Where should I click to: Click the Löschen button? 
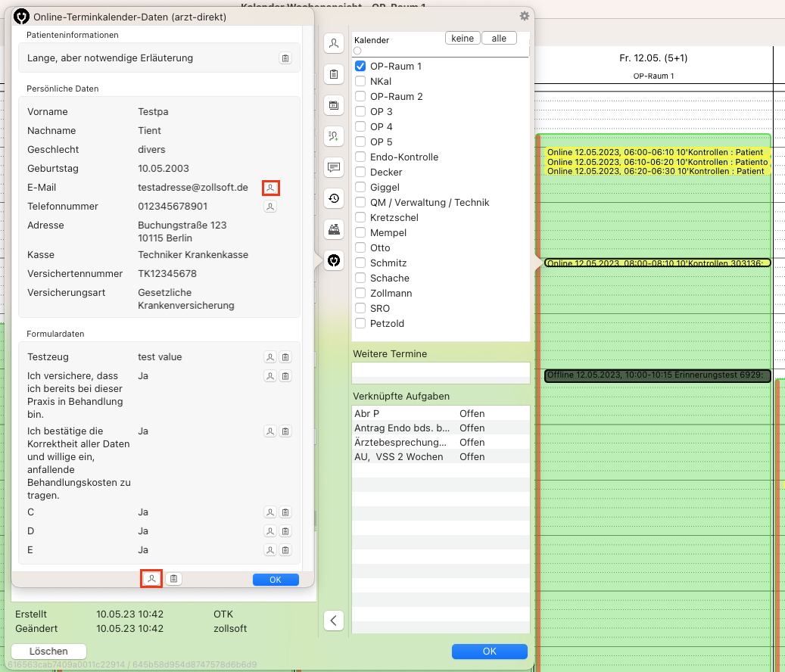48,651
